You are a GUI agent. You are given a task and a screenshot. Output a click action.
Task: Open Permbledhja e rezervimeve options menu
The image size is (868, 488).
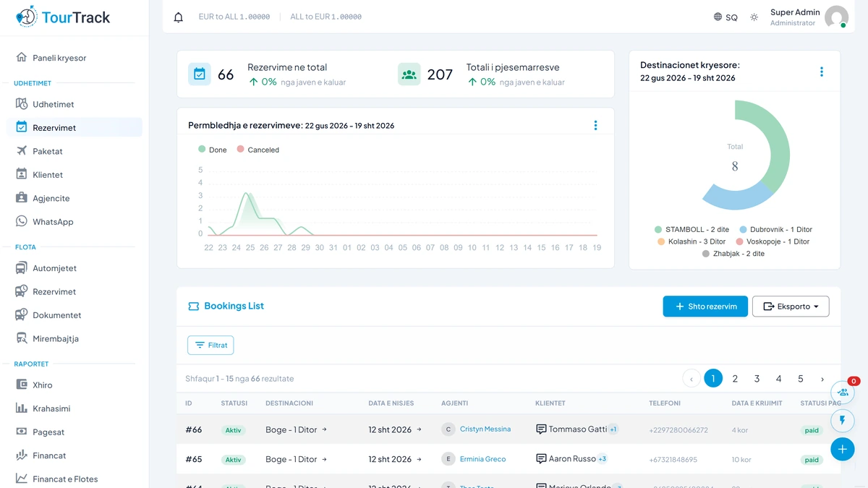(595, 125)
